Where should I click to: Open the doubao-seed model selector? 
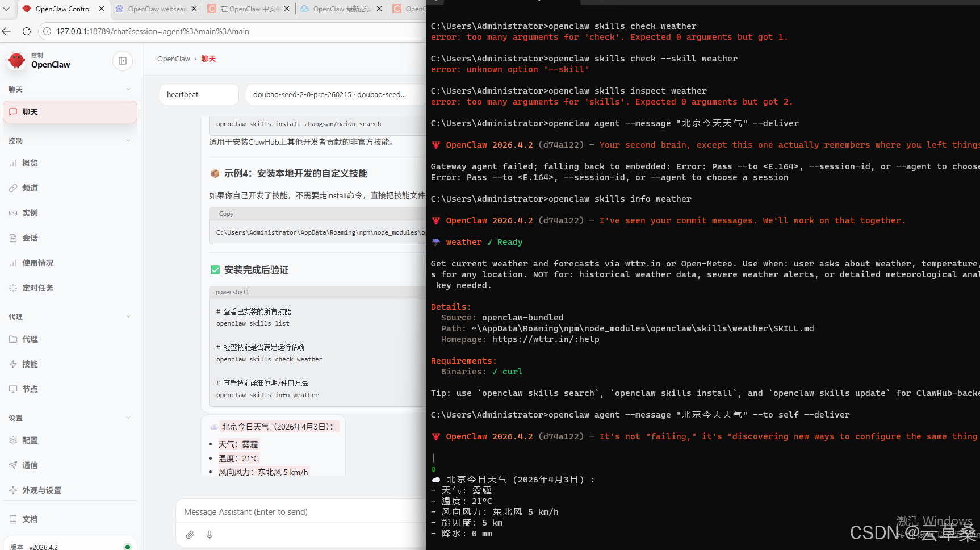pos(336,94)
